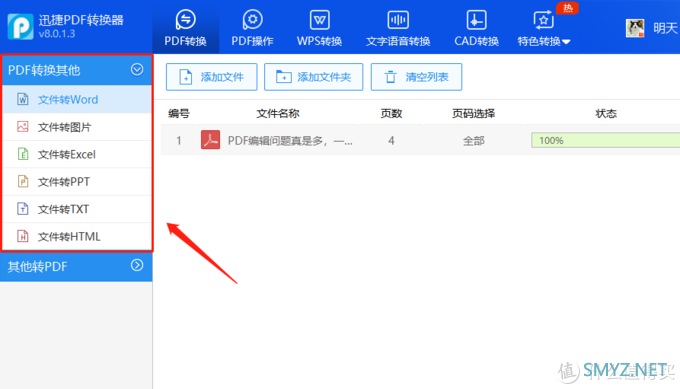The width and height of the screenshot is (680, 389).
Task: Click the 页数 column header
Action: tap(391, 114)
